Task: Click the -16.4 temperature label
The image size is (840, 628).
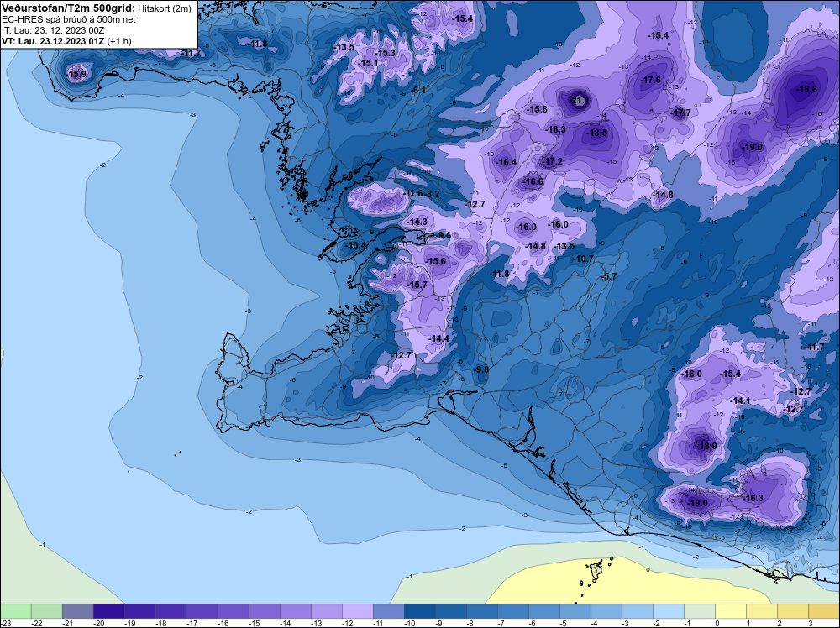Action: click(x=507, y=162)
